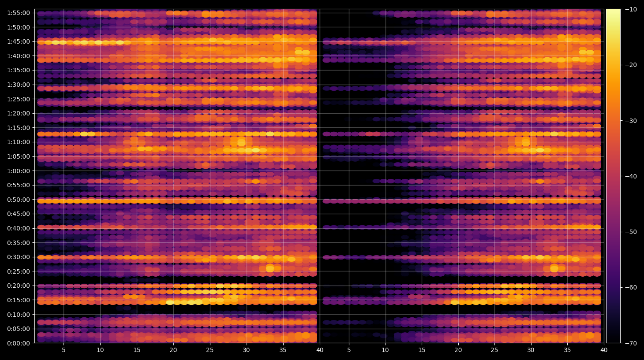
Task: Click the 0:45:00 time label
Action: pyautogui.click(x=19, y=214)
